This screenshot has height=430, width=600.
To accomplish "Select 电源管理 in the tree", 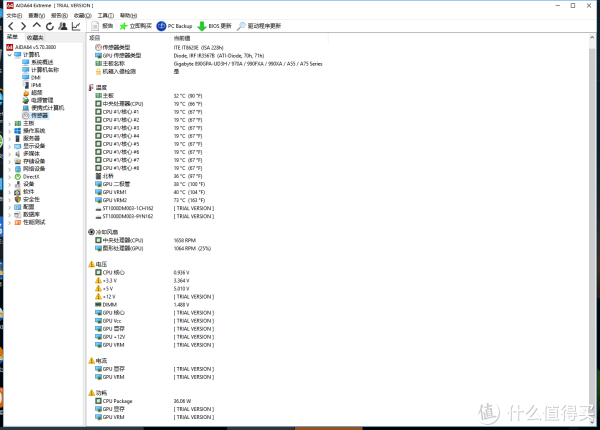I will pyautogui.click(x=41, y=100).
